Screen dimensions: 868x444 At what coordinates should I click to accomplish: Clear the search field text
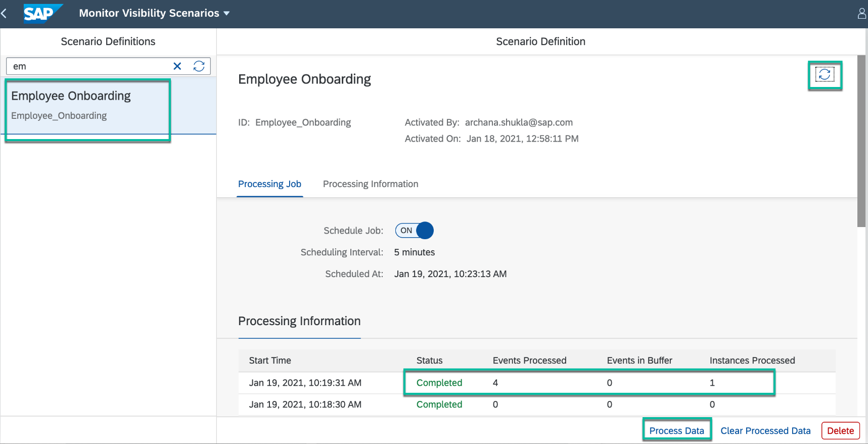[x=177, y=66]
